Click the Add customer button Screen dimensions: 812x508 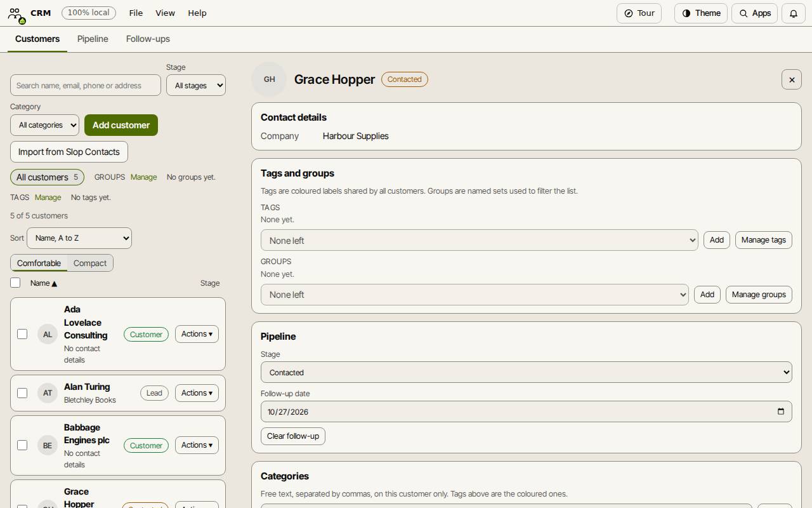pos(121,125)
